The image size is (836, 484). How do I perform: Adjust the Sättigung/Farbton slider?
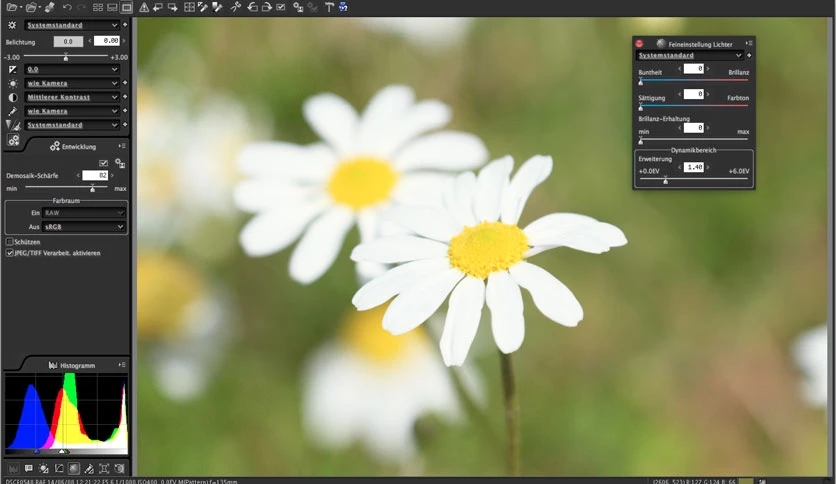point(640,107)
